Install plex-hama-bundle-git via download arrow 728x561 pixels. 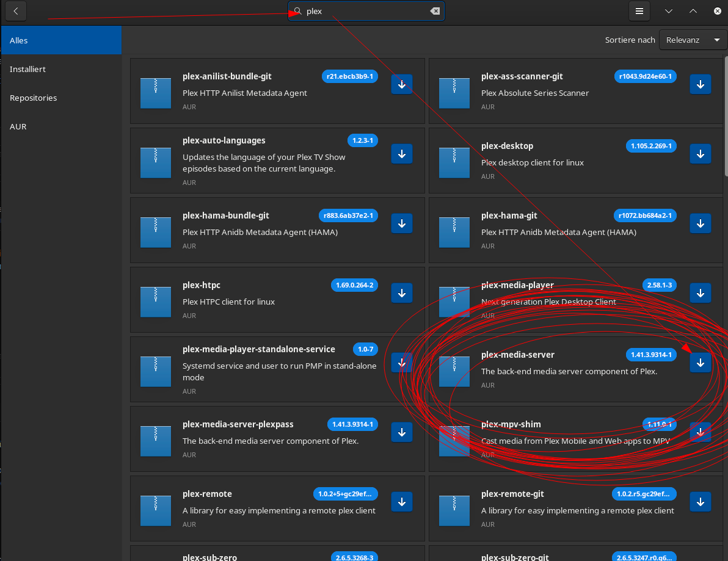coord(402,223)
